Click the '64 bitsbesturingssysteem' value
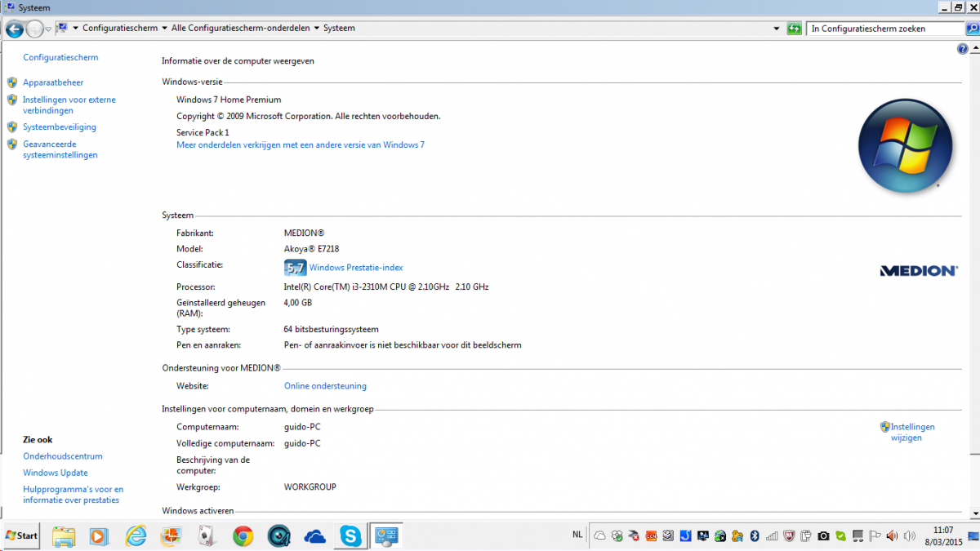980x551 pixels. (x=332, y=330)
